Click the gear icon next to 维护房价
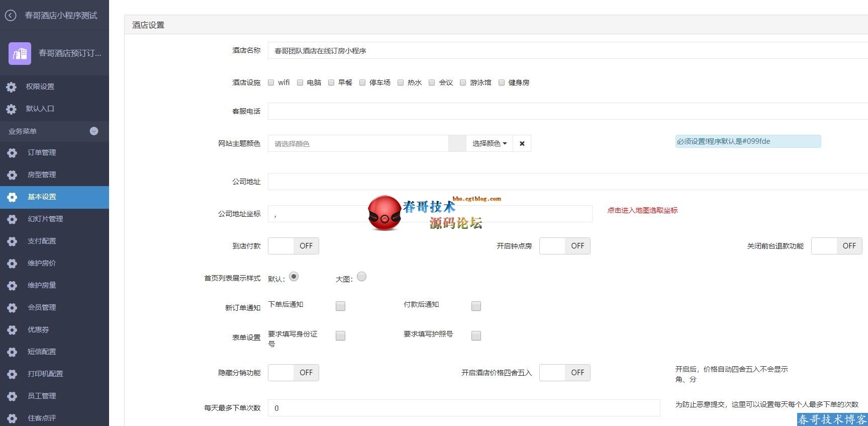 click(x=12, y=264)
